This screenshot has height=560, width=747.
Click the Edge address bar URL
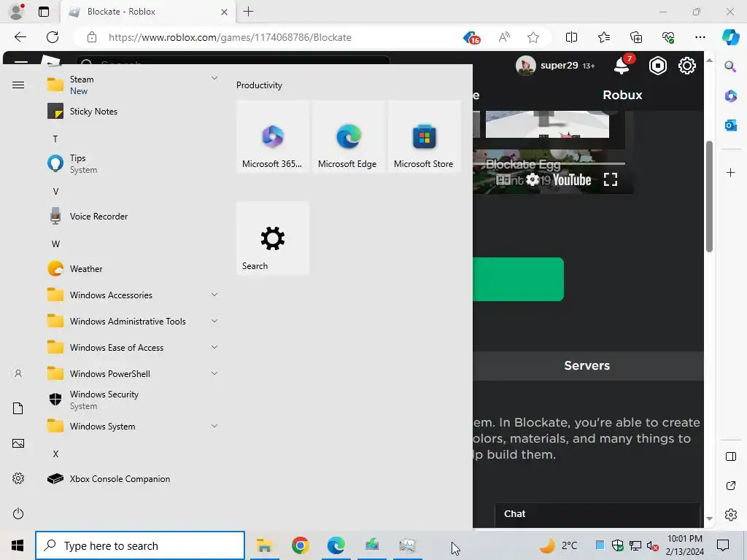tap(230, 37)
